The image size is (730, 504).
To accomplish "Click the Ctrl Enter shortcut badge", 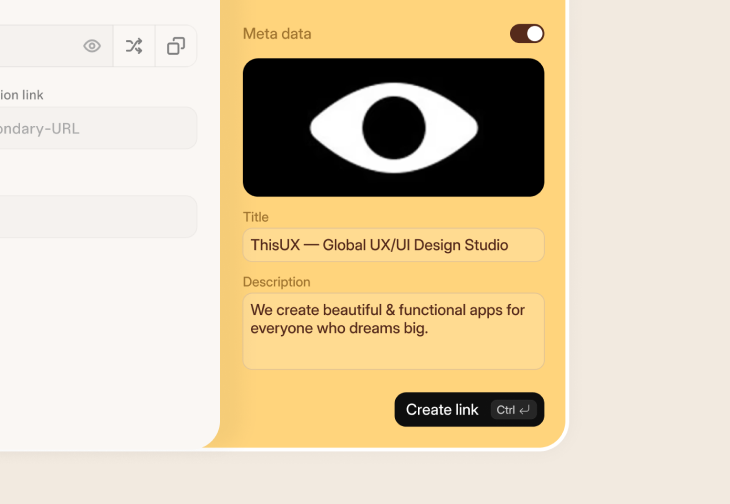I will point(514,410).
